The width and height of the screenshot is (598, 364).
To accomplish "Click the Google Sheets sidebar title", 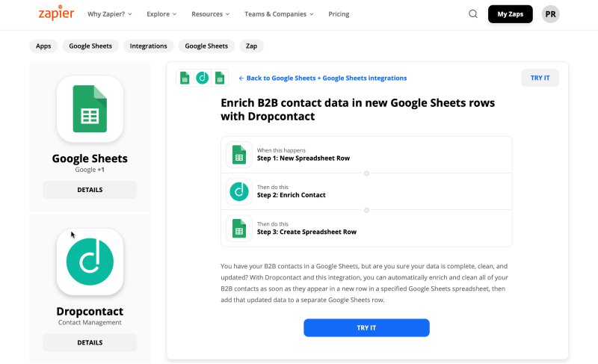I will (90, 158).
